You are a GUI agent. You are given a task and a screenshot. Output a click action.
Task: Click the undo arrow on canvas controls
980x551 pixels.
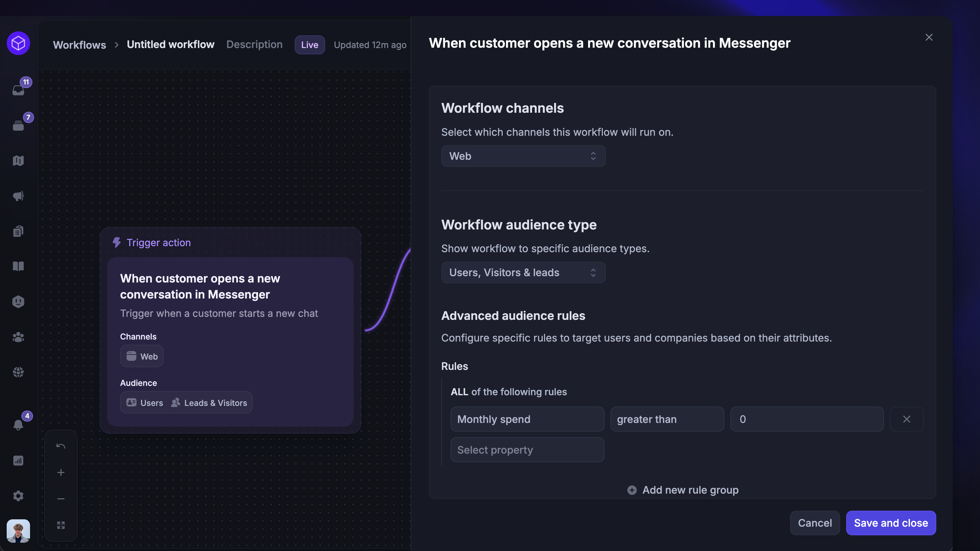tap(61, 446)
